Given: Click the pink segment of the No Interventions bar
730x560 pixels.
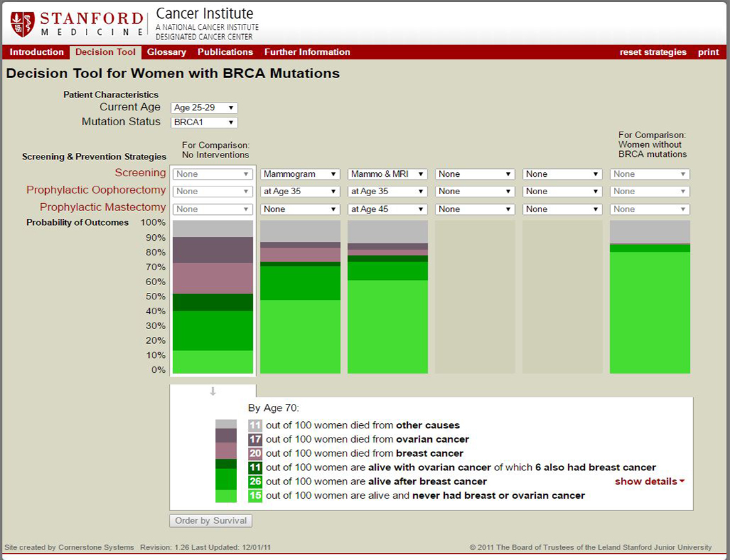Looking at the screenshot, I should coord(213,278).
